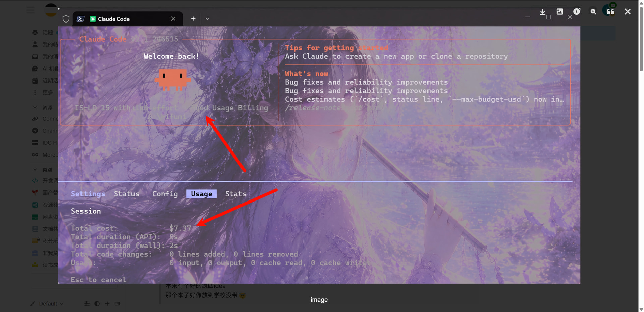Click the 'Esc to cancel' text
Viewport: 644px width, 312px height.
[99, 280]
